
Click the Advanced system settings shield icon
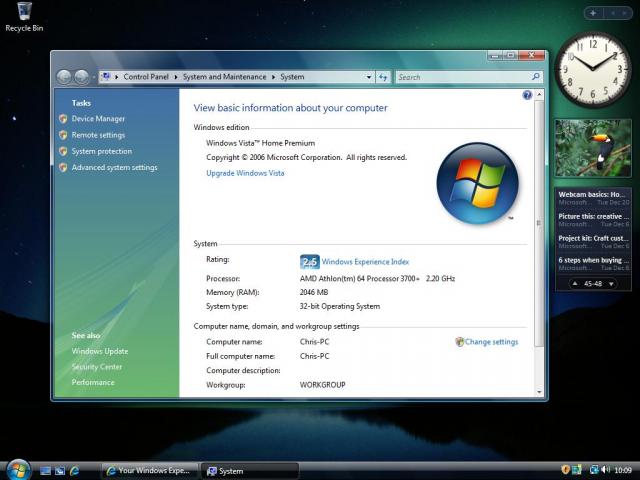pyautogui.click(x=63, y=167)
